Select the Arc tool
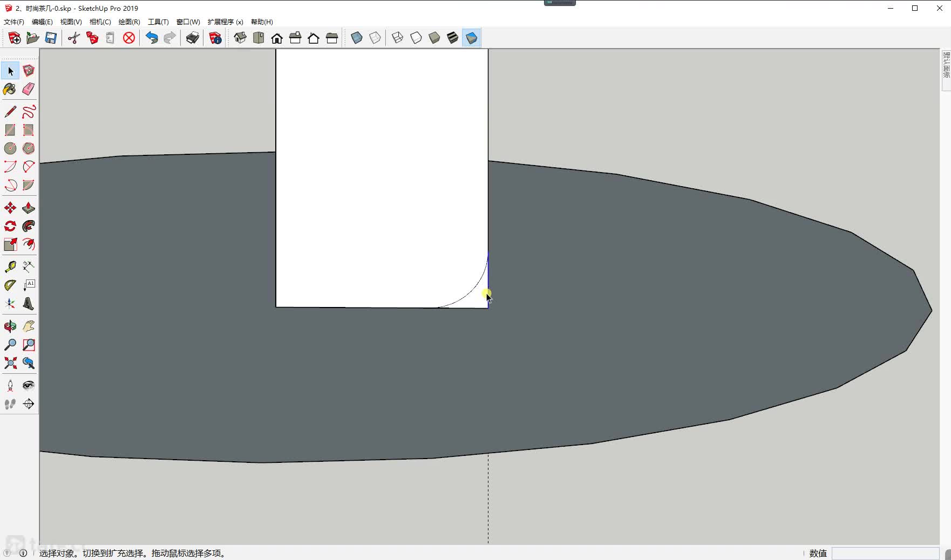The height and width of the screenshot is (560, 951). 10,167
